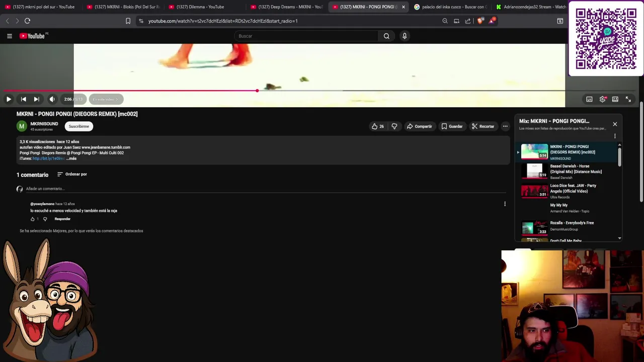Dislike the video with thumbs down

click(x=394, y=126)
